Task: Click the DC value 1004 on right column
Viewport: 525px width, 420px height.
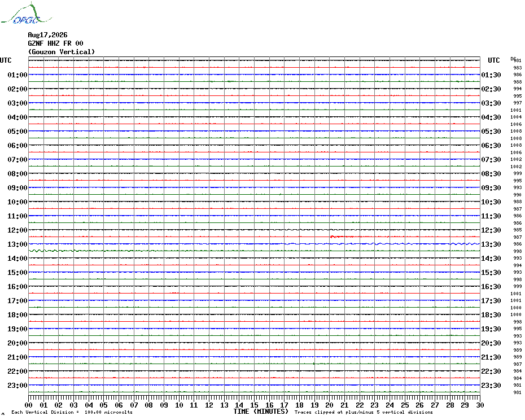Action: 516,117
